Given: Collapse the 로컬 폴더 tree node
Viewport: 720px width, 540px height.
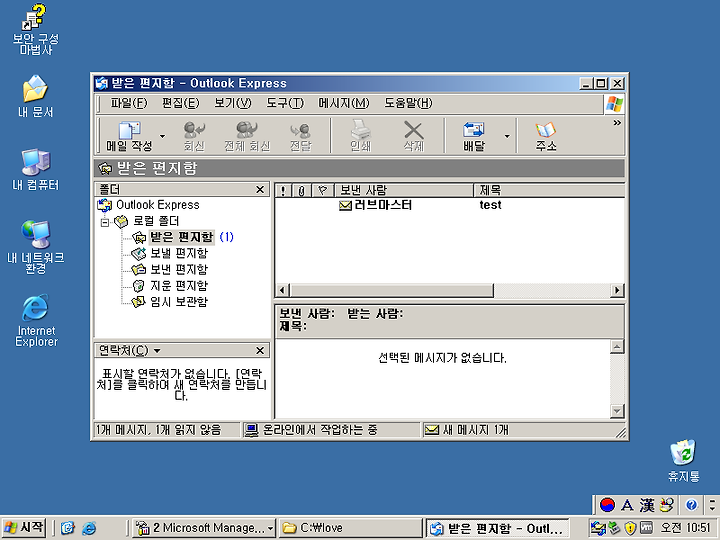Looking at the screenshot, I should [x=105, y=222].
